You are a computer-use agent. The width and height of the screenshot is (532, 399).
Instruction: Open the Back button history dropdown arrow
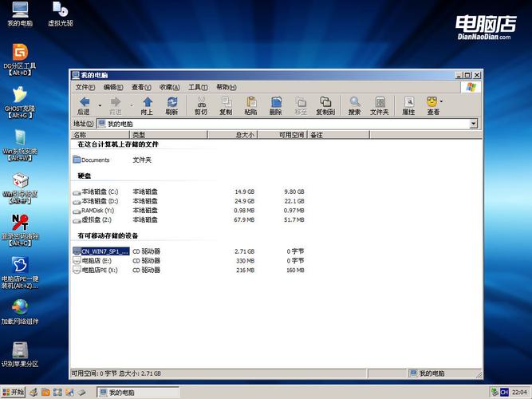[x=100, y=105]
